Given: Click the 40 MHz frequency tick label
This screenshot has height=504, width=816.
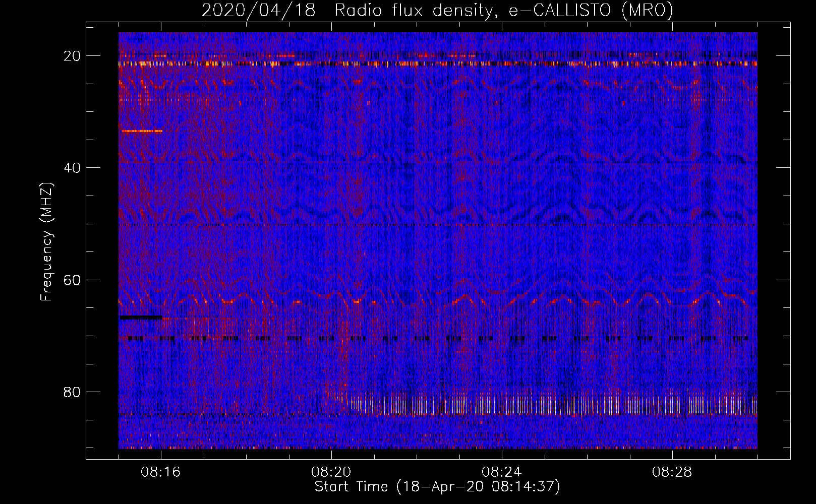Looking at the screenshot, I should coord(73,168).
